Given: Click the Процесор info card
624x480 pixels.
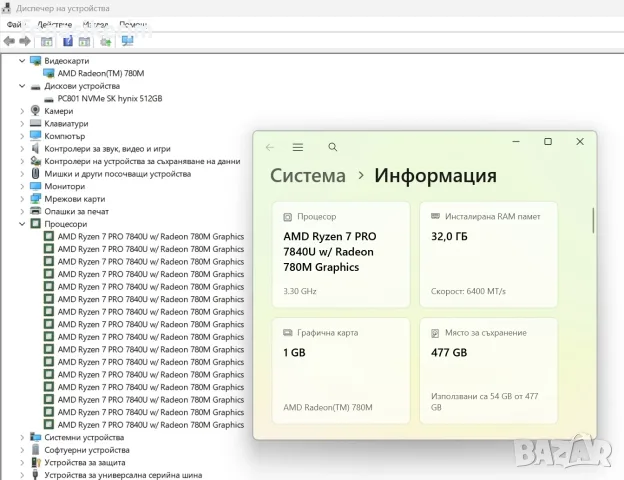Looking at the screenshot, I should pyautogui.click(x=341, y=254).
